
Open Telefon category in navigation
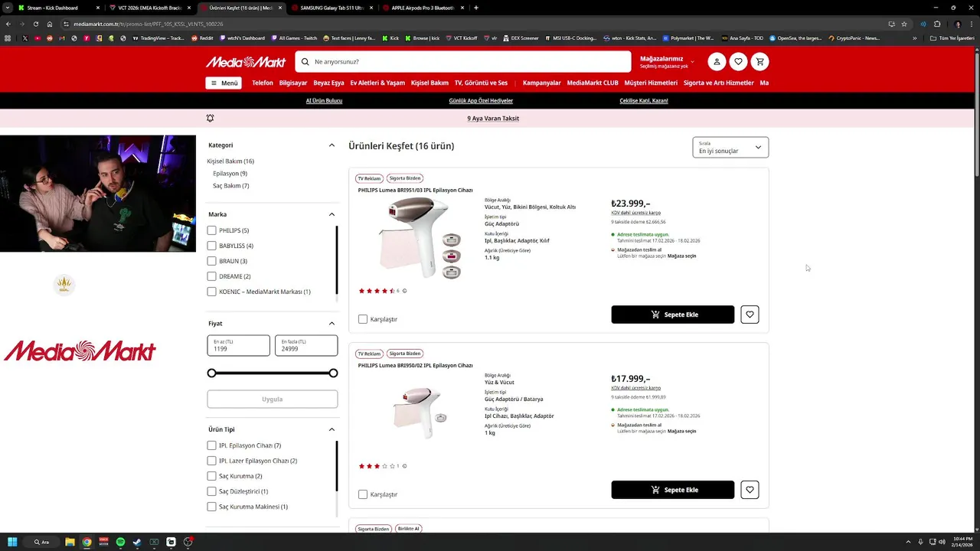pyautogui.click(x=263, y=83)
